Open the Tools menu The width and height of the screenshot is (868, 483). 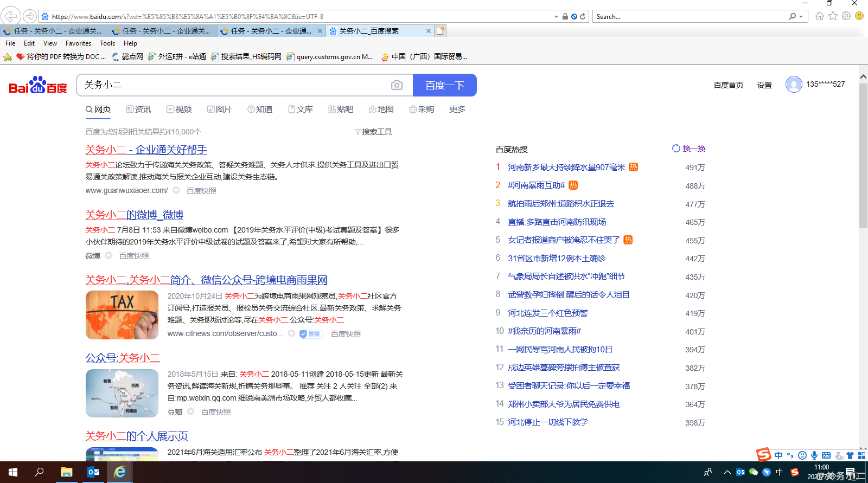[107, 43]
